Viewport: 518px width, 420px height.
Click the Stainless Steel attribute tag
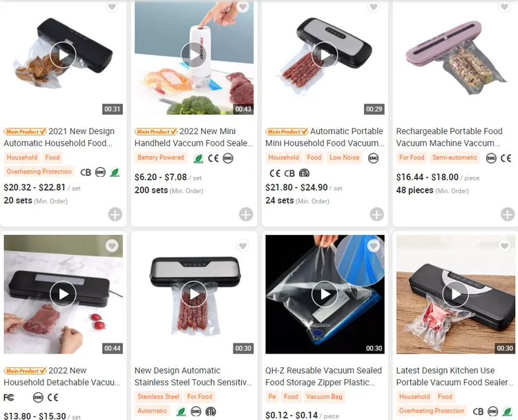coord(158,397)
